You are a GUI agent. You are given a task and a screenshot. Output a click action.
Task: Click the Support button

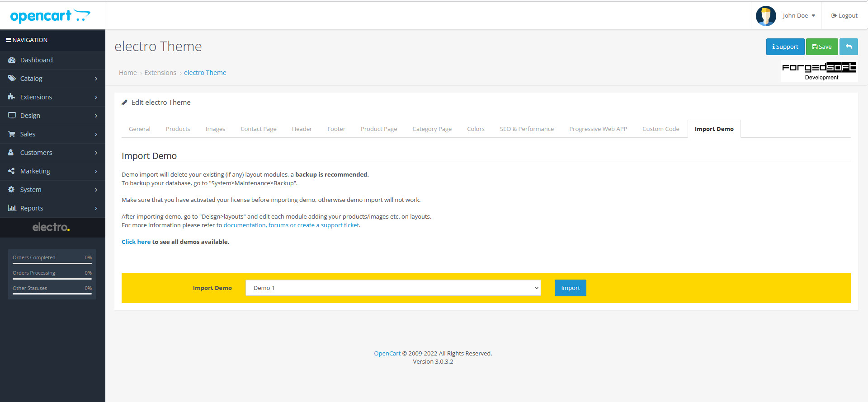coord(785,47)
